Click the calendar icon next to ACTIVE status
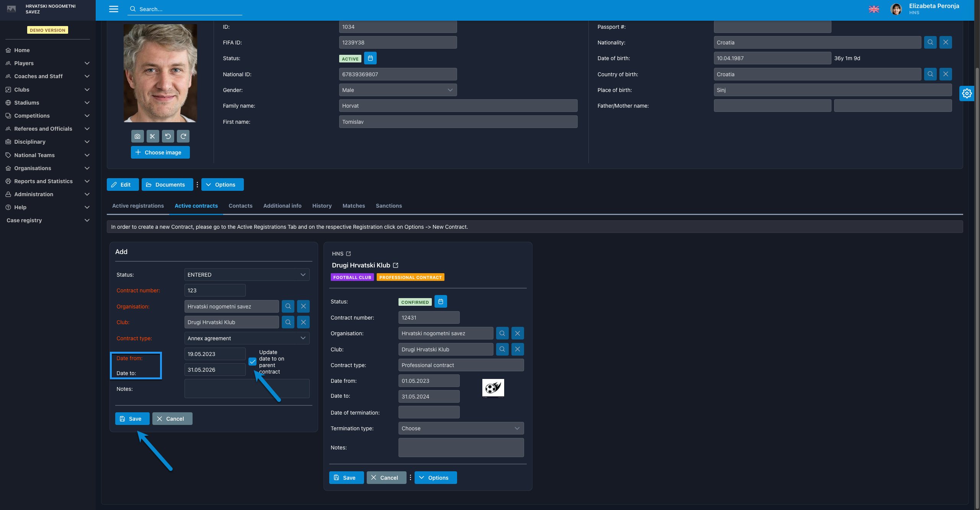 point(370,58)
